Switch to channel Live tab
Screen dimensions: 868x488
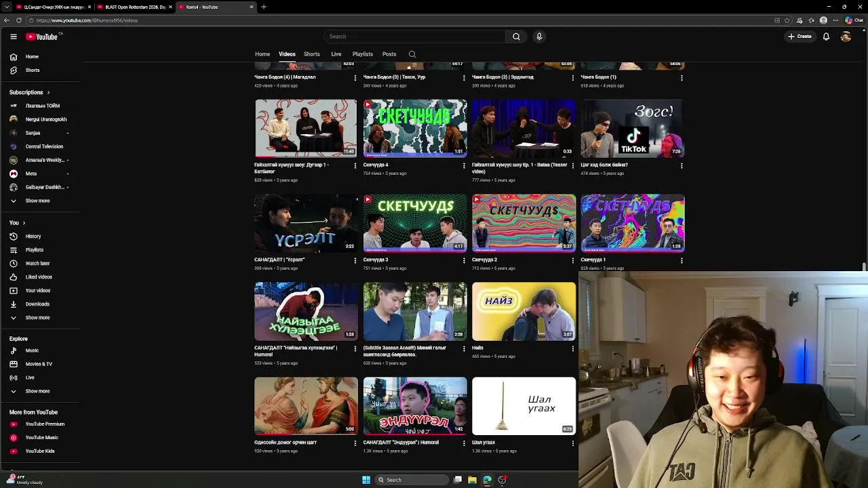[336, 54]
